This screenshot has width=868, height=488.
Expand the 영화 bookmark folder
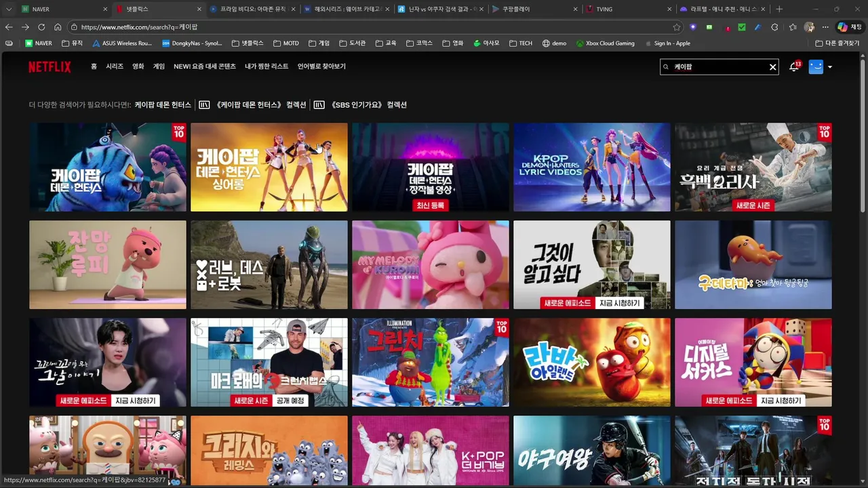pos(452,43)
